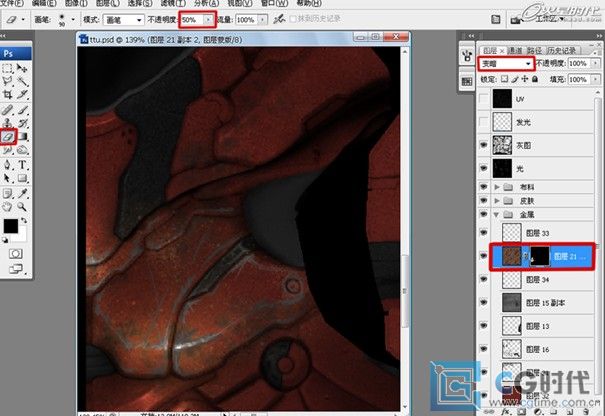Hide layer 图层 15 副本
Viewport: 605px width, 416px height.
pyautogui.click(x=483, y=302)
